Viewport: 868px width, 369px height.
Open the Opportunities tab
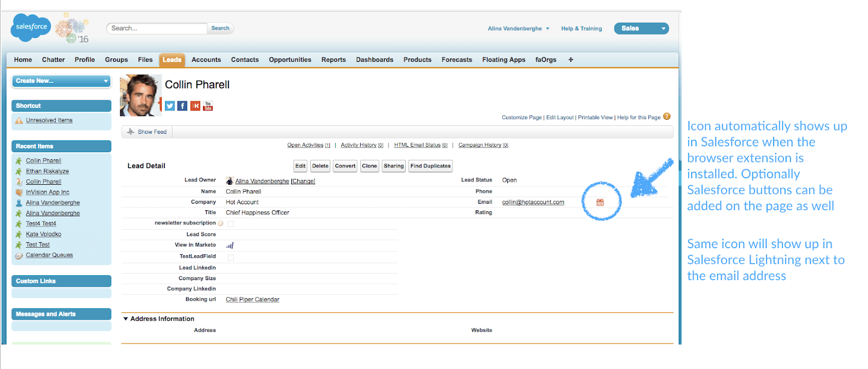(290, 60)
